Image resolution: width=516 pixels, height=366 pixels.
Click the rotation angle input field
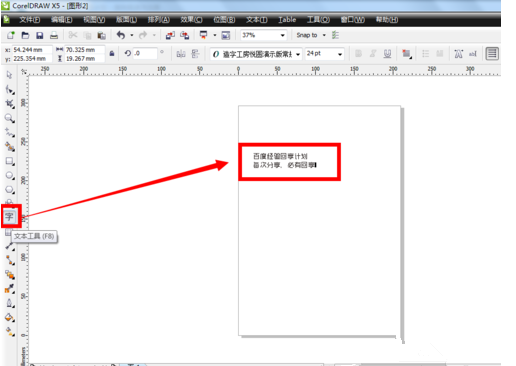click(145, 53)
